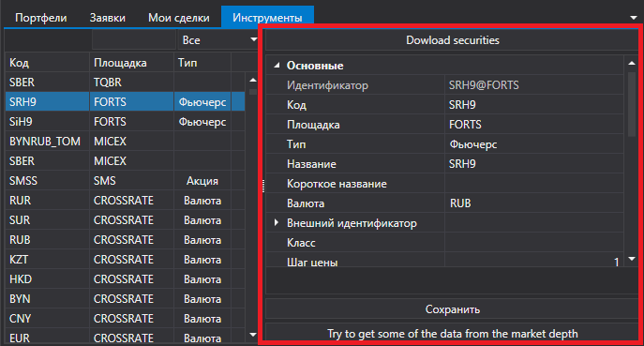Select the CNY currency row
The image size is (644, 346).
[126, 319]
